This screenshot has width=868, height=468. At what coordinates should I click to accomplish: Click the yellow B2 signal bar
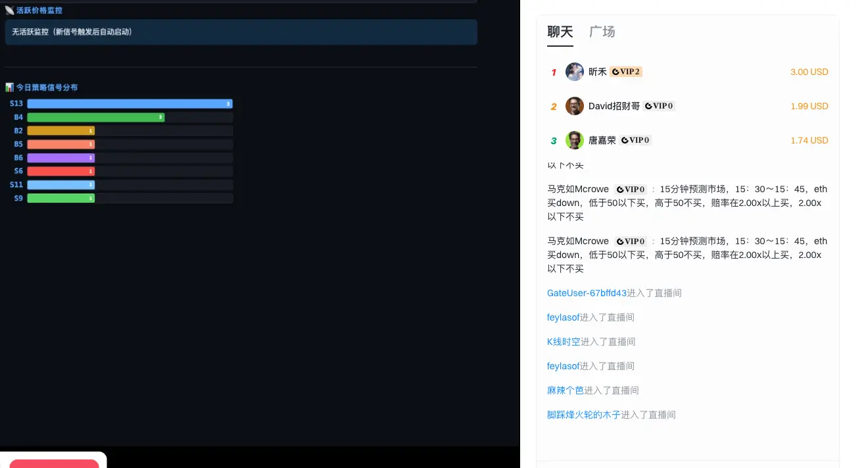(61, 130)
